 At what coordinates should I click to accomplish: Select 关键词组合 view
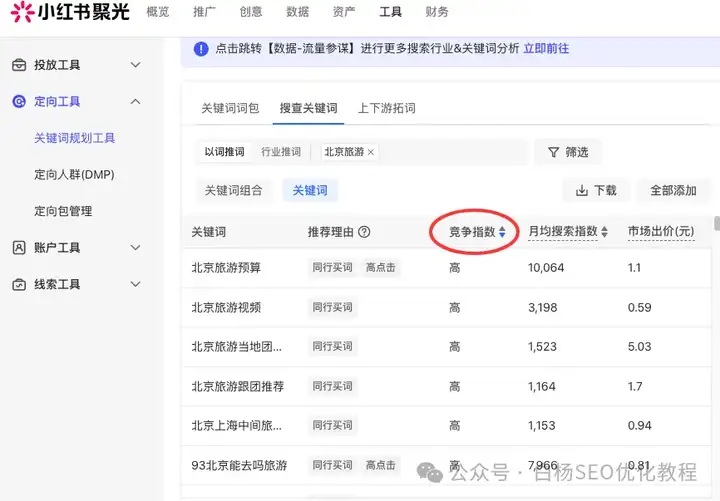233,191
